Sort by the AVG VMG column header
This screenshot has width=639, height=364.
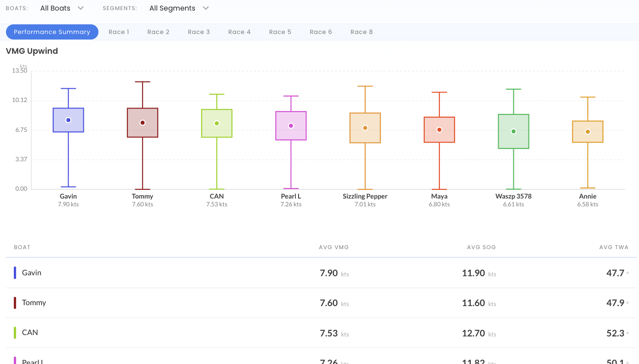tap(334, 247)
